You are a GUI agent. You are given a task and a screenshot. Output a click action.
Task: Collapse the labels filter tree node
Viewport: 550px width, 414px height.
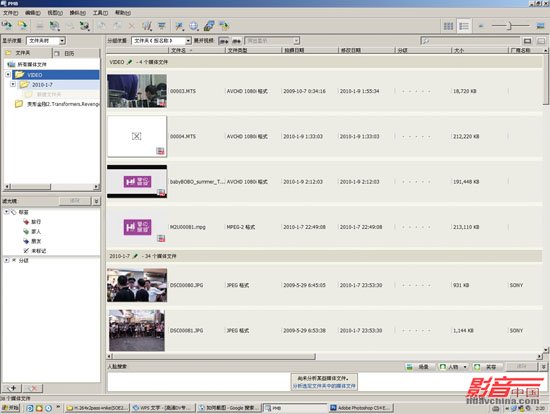[7, 212]
